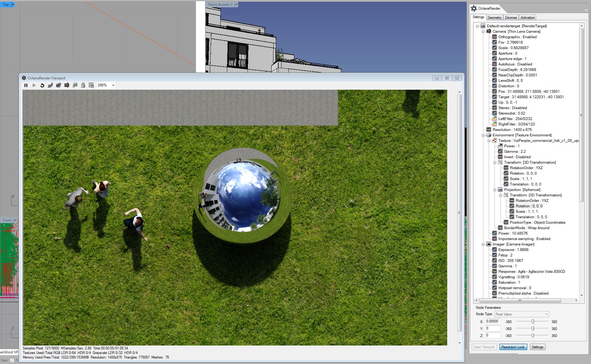Click the camera snapshot icon
Screen dimensions: 591x364
tap(67, 85)
